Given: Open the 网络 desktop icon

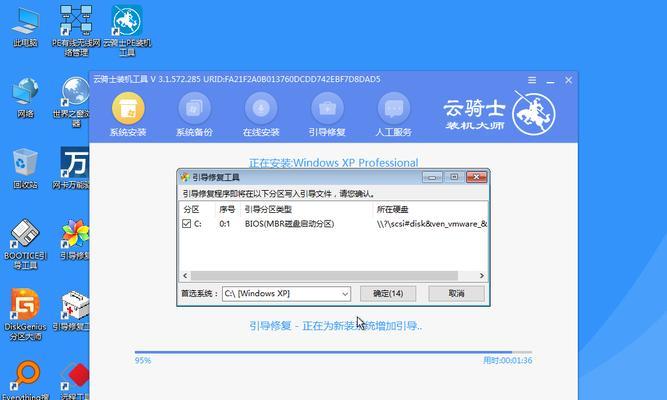Looking at the screenshot, I should (x=25, y=97).
